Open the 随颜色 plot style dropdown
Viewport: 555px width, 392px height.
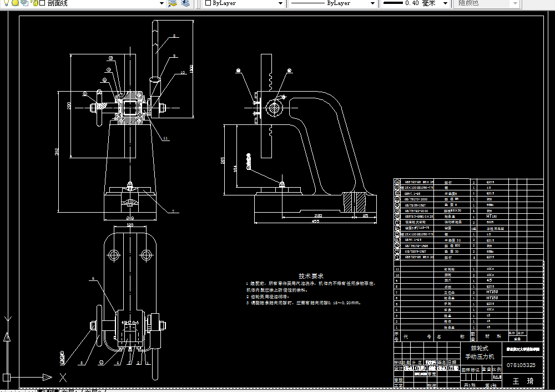(515, 3)
